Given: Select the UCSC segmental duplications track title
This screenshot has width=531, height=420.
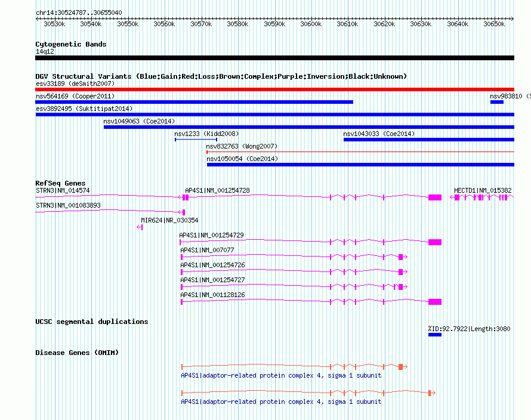Looking at the screenshot, I should click(92, 322).
